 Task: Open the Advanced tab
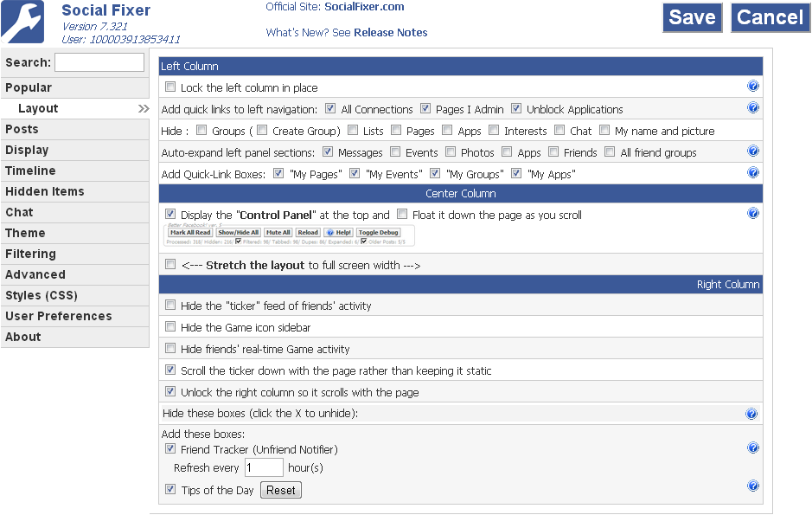(75, 274)
